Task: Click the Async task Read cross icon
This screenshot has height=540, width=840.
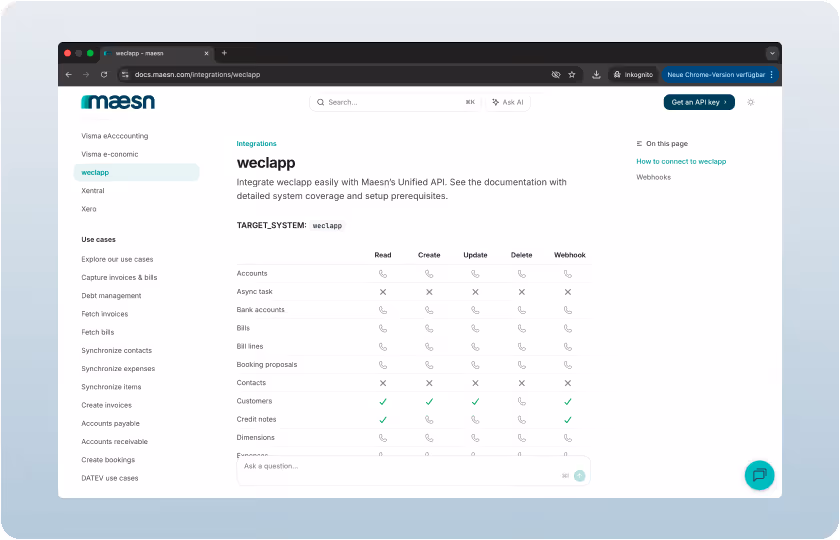Action: [383, 292]
